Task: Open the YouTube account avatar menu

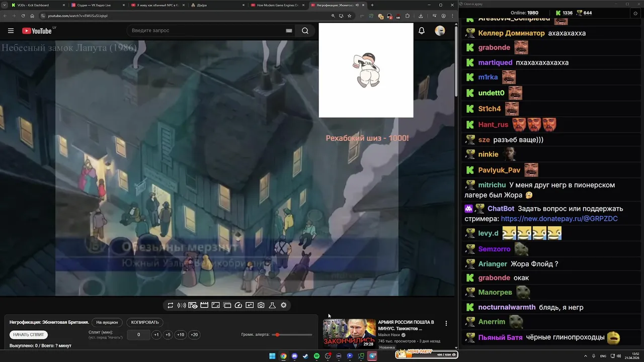Action: point(440,31)
